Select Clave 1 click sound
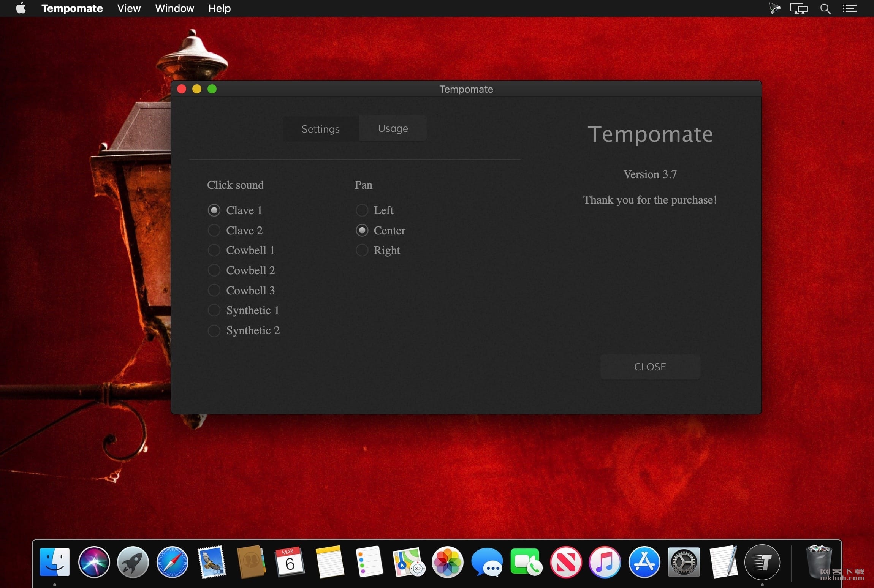This screenshot has height=588, width=874. pos(235,210)
